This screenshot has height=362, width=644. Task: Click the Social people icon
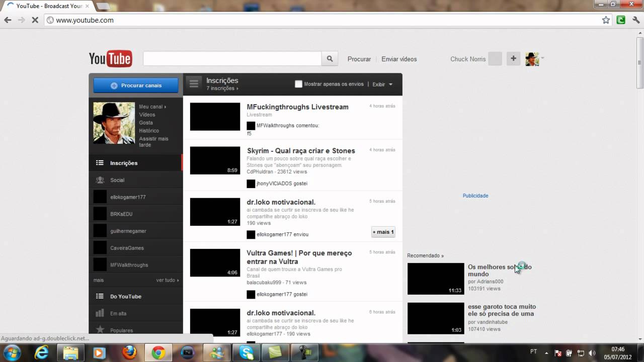click(100, 180)
